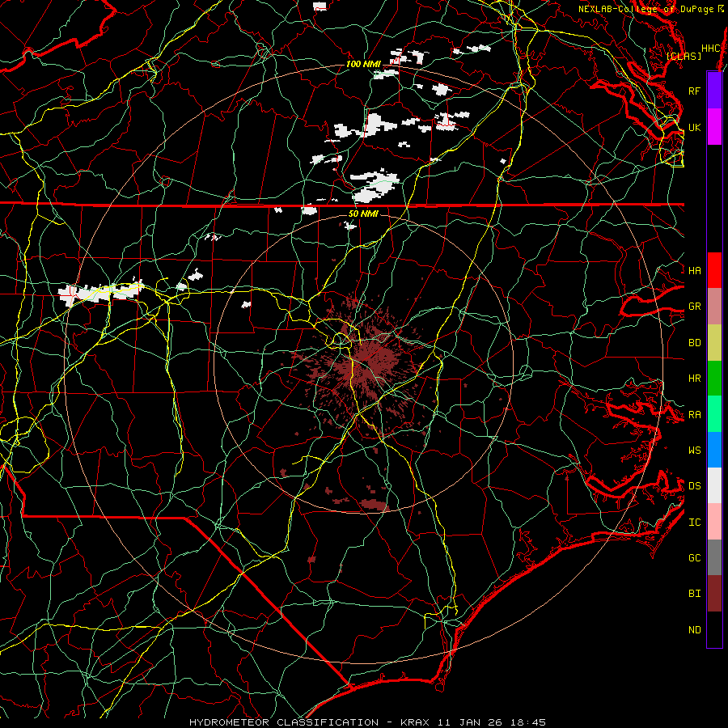
Task: Click the [CLAS] units label
Action: (x=684, y=56)
